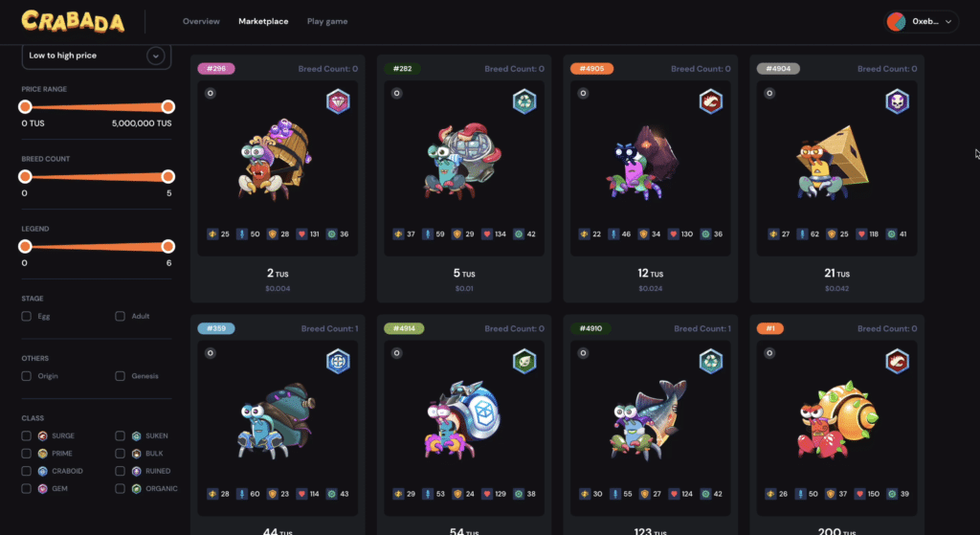The image size is (980, 535).
Task: Click the Organic class badge on crab #4914
Action: (524, 361)
